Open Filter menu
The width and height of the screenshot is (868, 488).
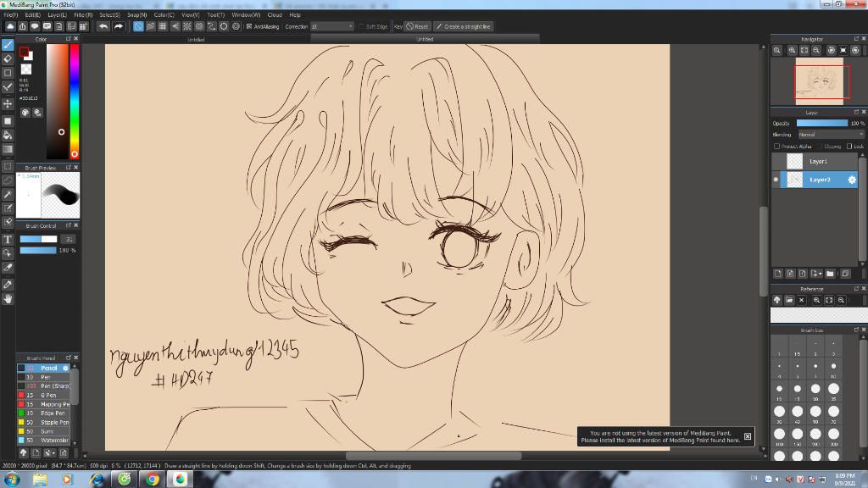click(83, 15)
